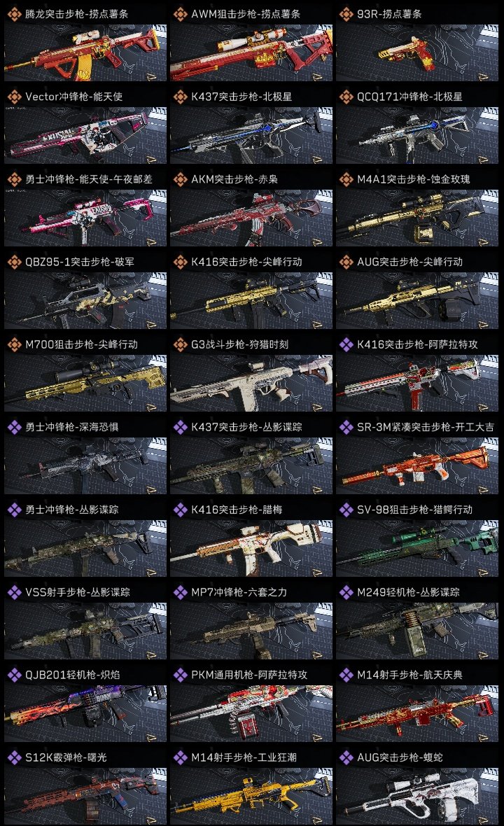Open the AKM突击步枪-赤枭 skin image
Viewport: 504px width, 826px height.
(251, 218)
